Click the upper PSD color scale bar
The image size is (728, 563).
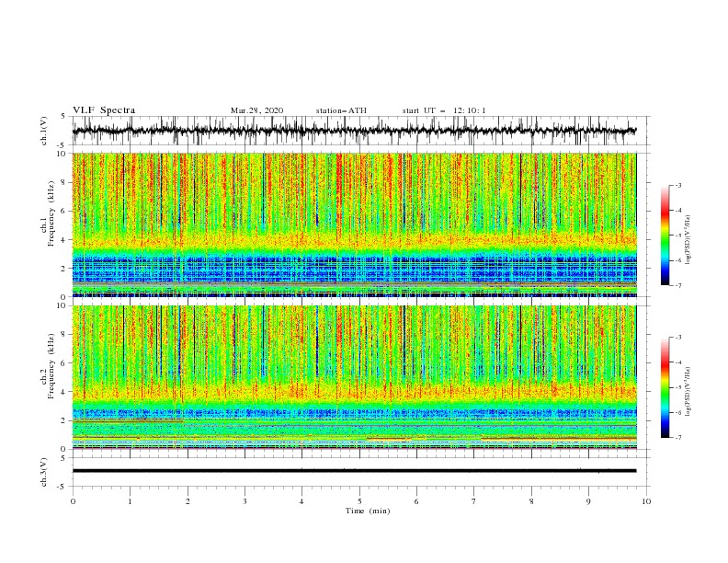665,236
